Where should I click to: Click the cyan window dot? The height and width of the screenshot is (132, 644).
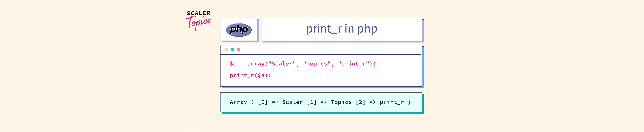click(232, 50)
